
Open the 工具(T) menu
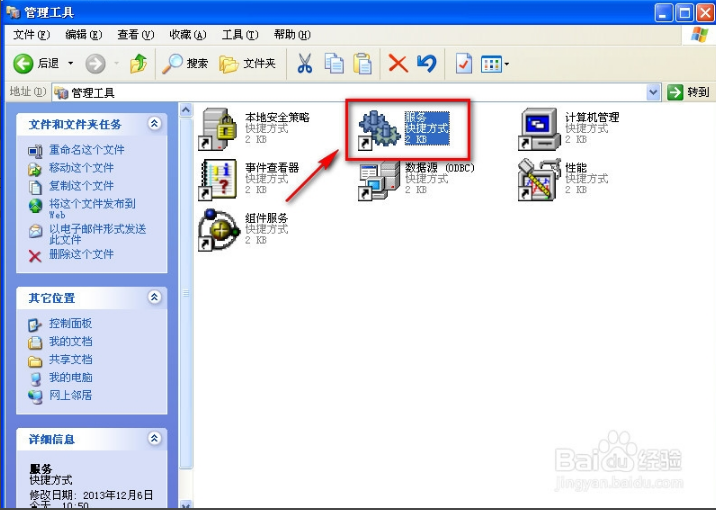(x=239, y=34)
